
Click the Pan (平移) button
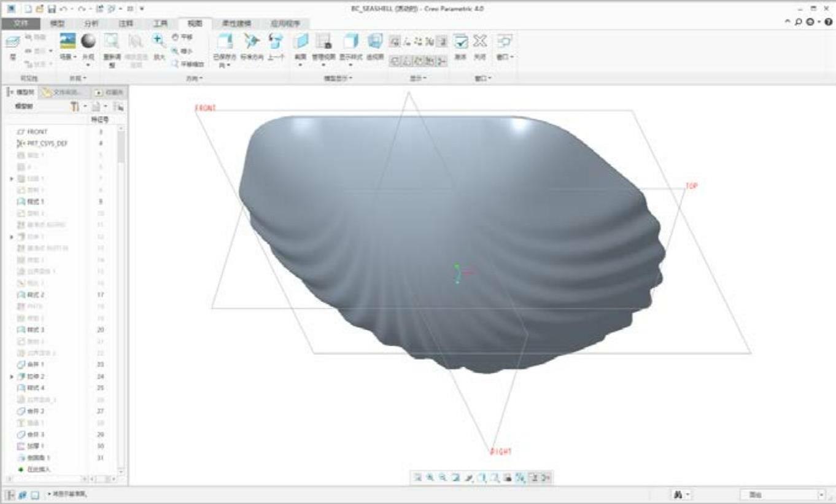point(182,37)
